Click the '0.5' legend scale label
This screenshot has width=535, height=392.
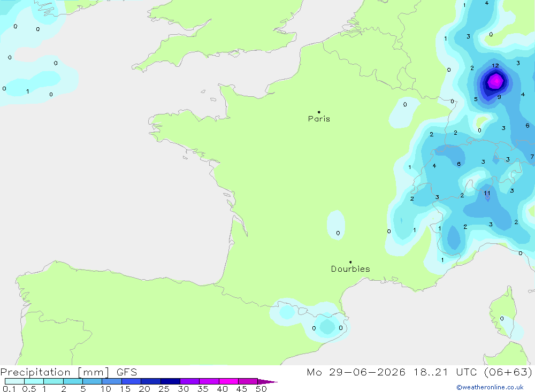(29, 389)
